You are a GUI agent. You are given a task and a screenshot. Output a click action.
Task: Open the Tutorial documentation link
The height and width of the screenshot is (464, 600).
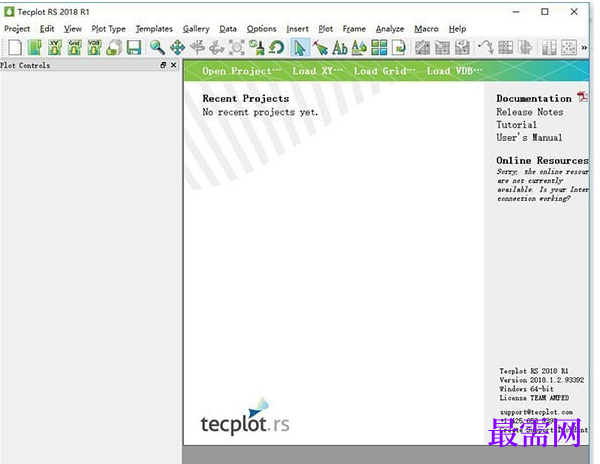pos(516,125)
